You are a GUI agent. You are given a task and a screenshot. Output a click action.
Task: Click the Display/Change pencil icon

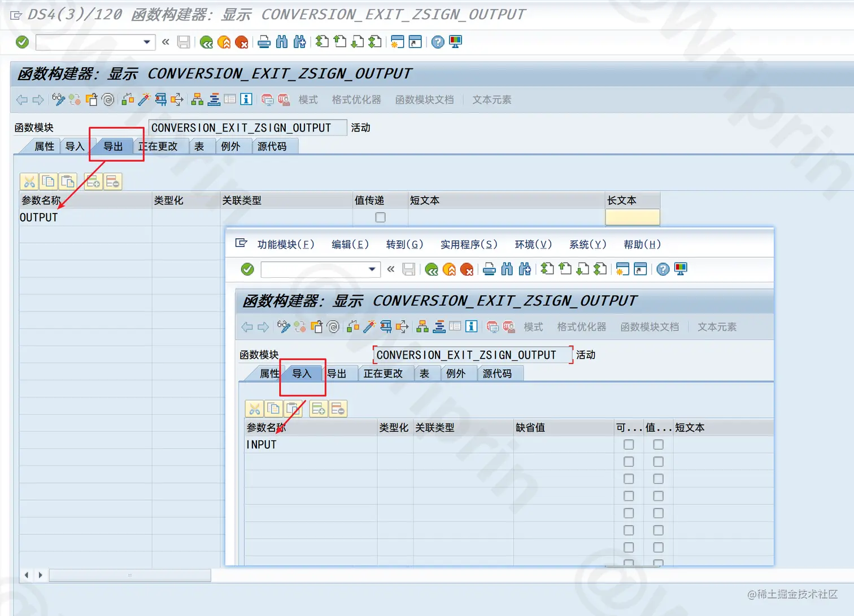point(58,99)
